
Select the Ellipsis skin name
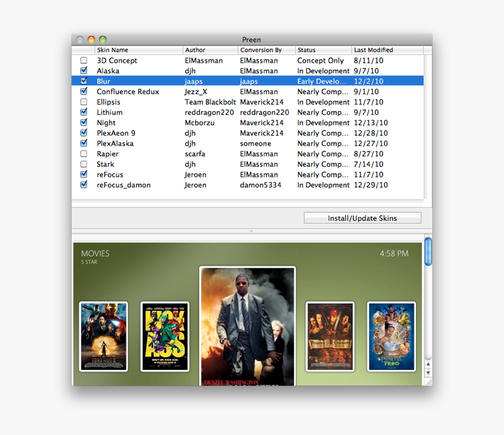108,102
